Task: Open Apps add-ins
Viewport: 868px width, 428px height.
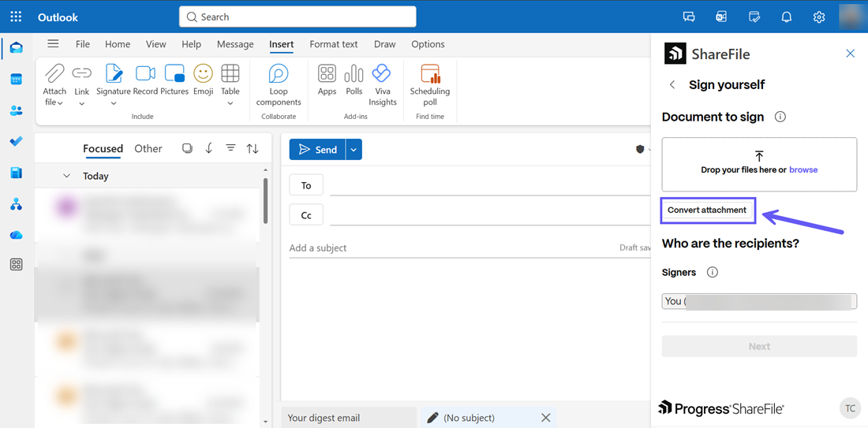Action: (327, 73)
